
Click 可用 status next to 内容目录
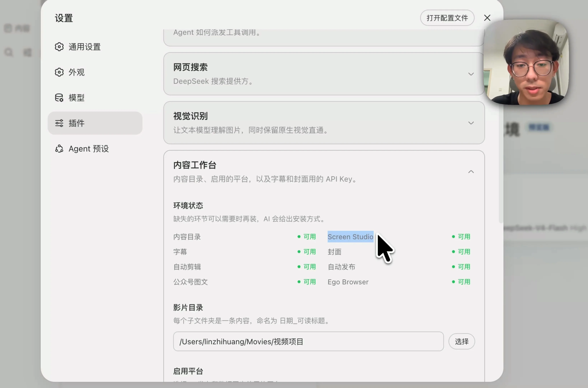click(x=307, y=237)
